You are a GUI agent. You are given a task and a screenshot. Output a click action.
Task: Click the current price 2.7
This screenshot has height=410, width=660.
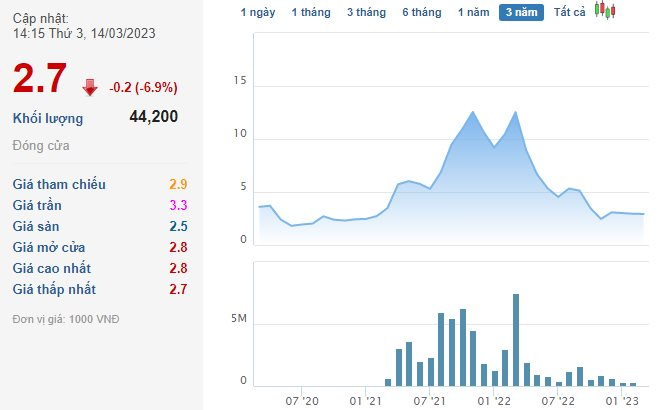tap(40, 78)
